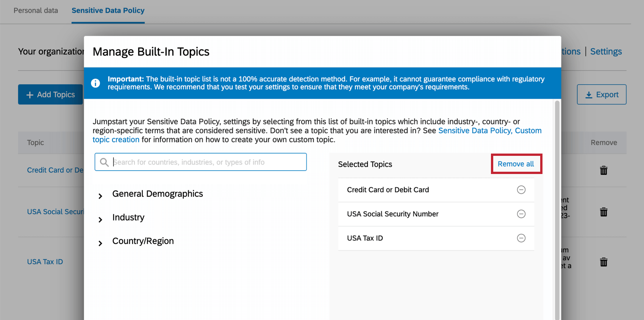
Task: Click the Add Topics button
Action: pos(50,95)
